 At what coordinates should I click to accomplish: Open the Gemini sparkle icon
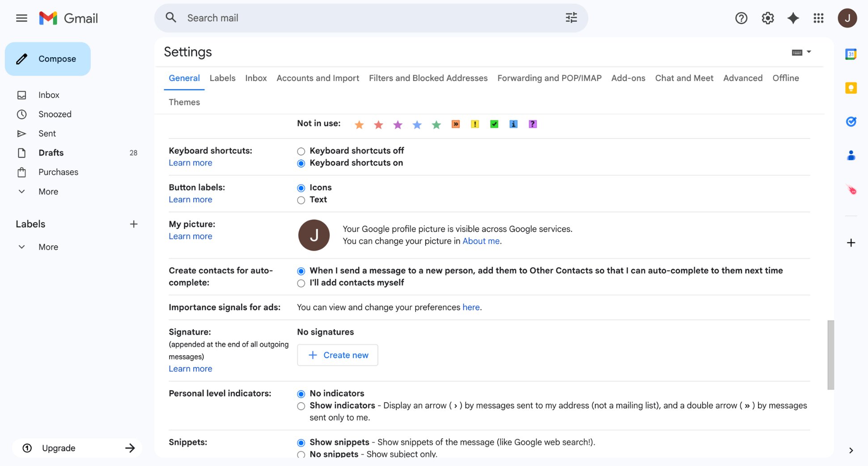click(793, 18)
